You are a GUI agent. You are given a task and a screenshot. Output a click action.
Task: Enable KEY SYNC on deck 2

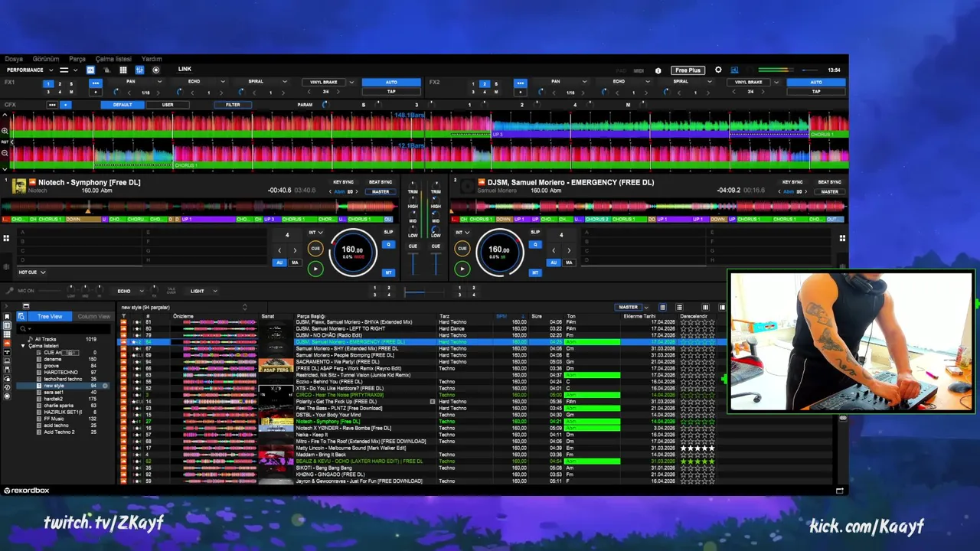tap(792, 182)
